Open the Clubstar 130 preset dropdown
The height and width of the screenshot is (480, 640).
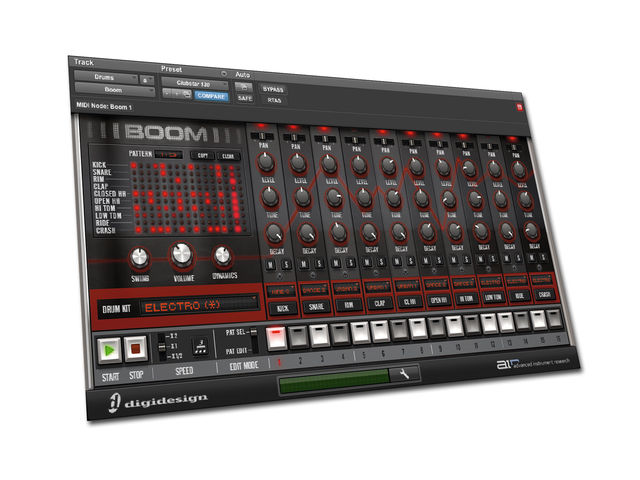tap(195, 83)
